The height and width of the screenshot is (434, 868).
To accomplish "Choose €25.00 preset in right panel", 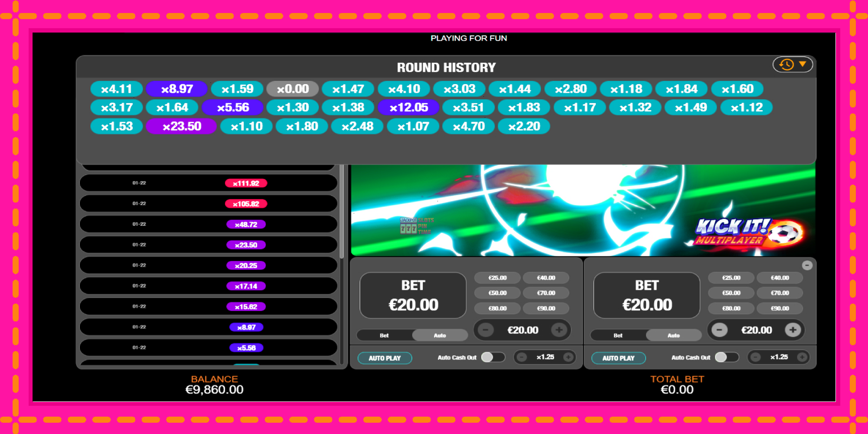I will 731,278.
